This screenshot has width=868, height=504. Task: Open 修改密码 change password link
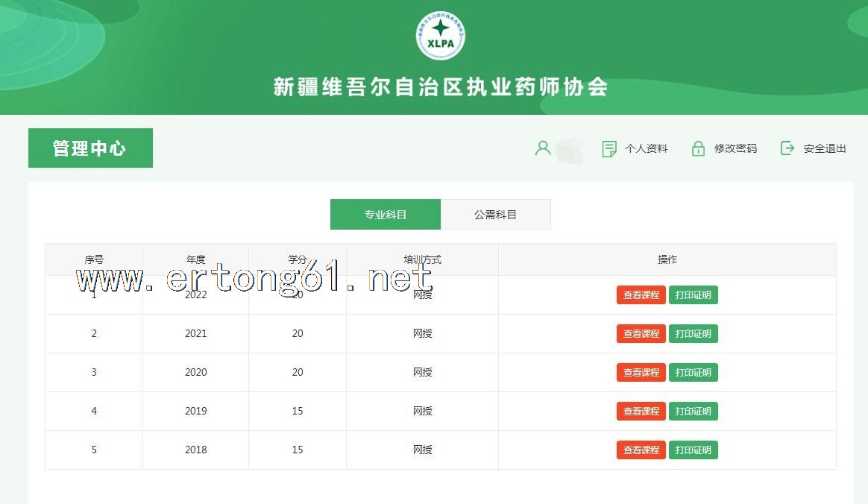pos(735,148)
